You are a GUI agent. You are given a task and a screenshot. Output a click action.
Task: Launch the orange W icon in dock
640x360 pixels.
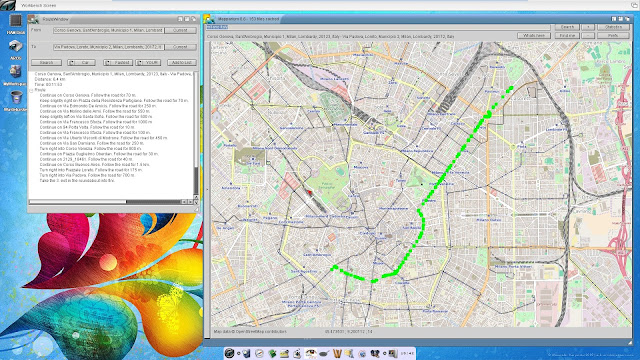(337, 353)
